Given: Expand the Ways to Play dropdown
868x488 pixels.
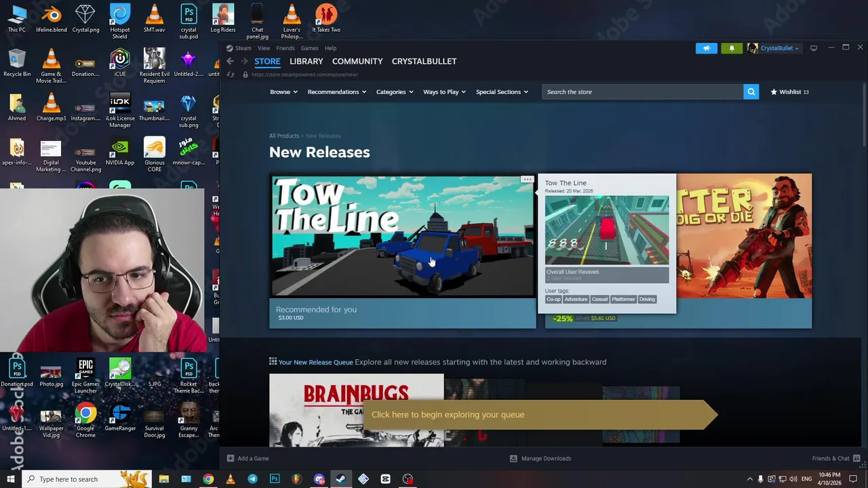Looking at the screenshot, I should 444,91.
